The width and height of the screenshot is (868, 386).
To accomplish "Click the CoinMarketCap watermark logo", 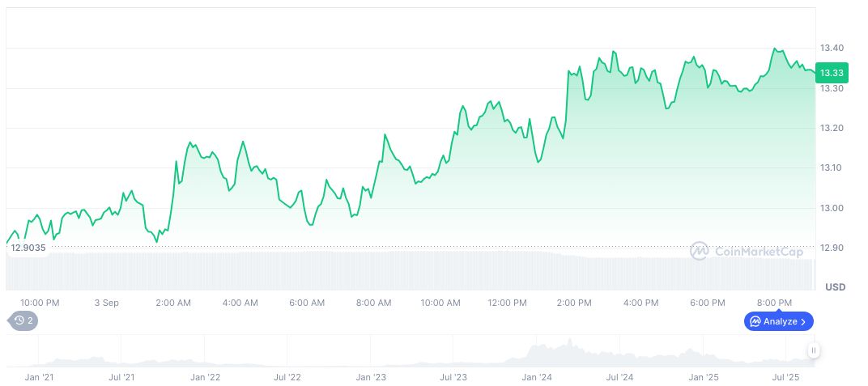I will coord(699,252).
